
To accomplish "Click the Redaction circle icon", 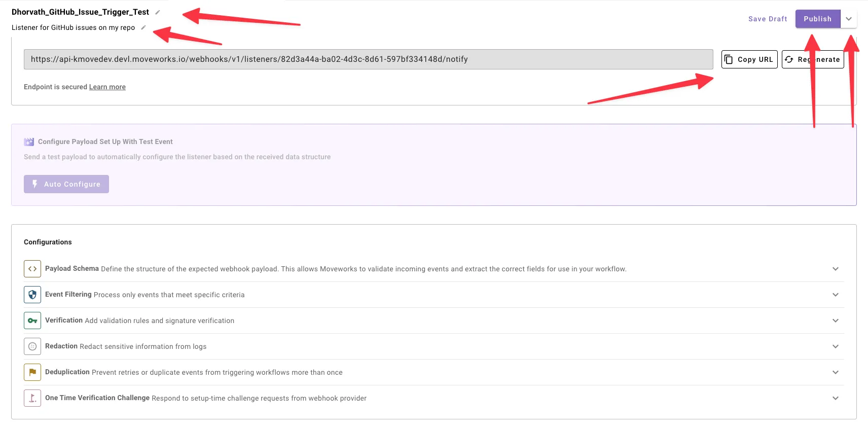I will (x=32, y=346).
